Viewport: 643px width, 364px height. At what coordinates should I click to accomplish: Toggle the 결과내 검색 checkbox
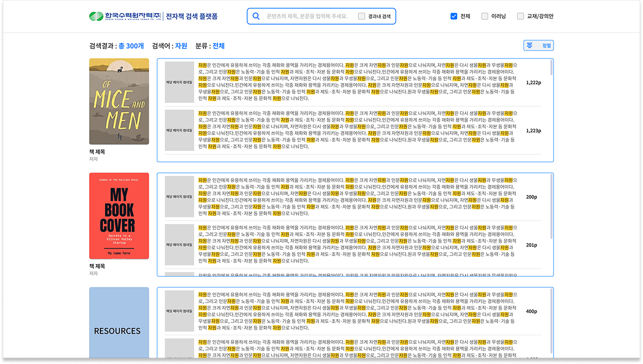pos(362,16)
